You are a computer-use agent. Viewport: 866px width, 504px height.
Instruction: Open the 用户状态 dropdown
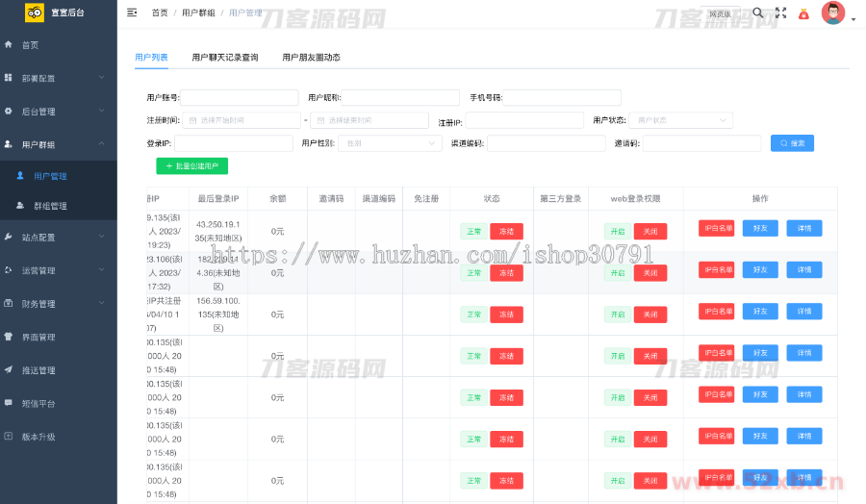click(681, 120)
